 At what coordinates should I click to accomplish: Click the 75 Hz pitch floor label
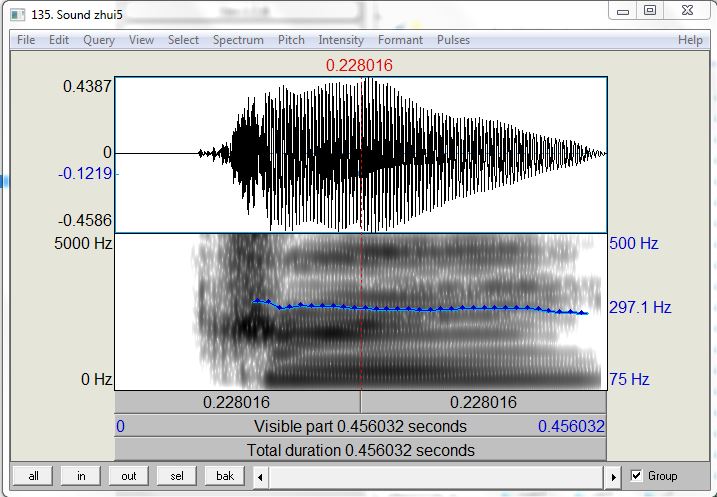[x=629, y=379]
